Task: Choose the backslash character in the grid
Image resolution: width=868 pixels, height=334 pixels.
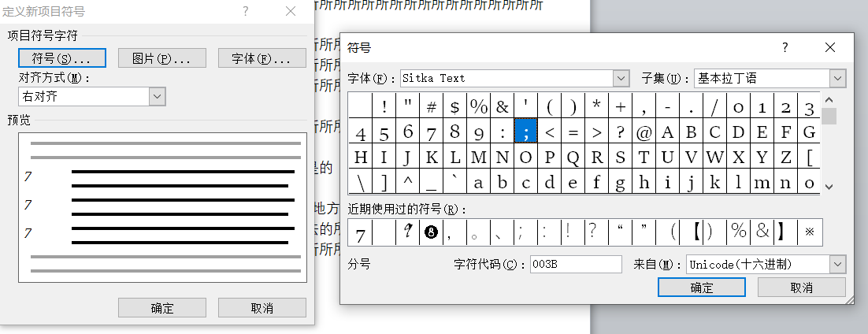Action: 360,182
